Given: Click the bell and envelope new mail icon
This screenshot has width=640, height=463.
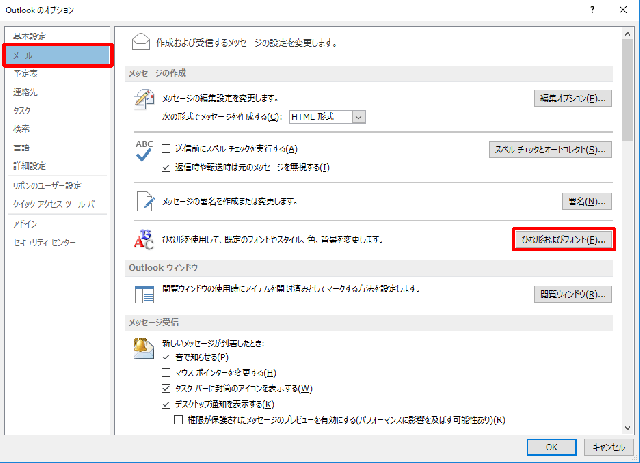Looking at the screenshot, I should pos(144,348).
